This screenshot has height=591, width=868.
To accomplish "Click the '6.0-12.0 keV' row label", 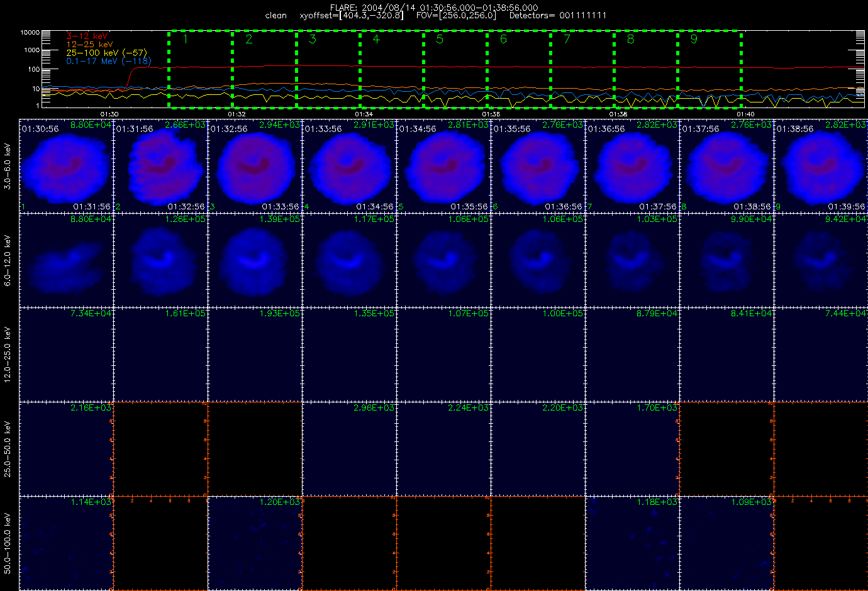I will click(8, 261).
